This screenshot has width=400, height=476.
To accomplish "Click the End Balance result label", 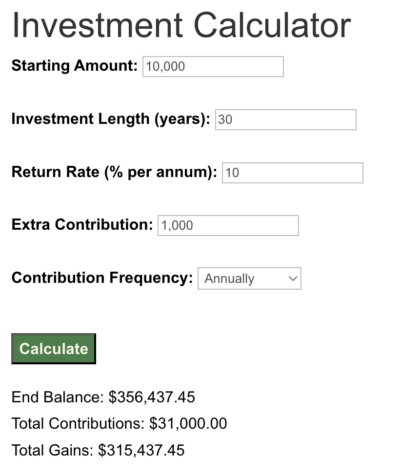I will [58, 397].
